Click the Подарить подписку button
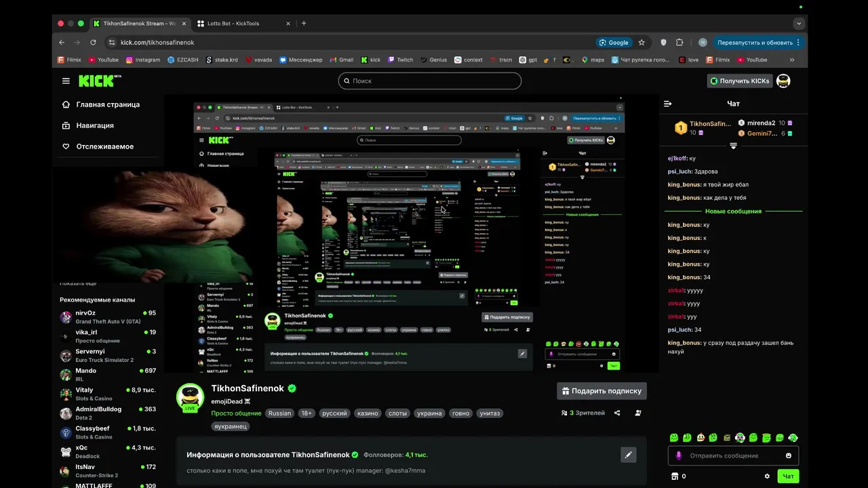The width and height of the screenshot is (868, 488). [601, 391]
